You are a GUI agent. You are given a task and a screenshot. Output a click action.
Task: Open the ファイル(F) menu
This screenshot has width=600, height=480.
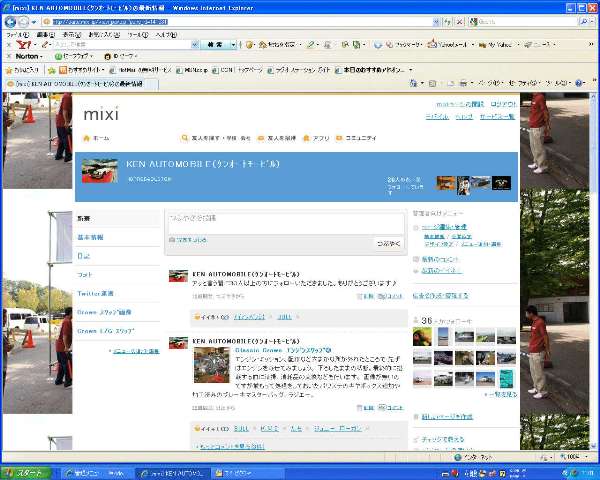(17, 35)
